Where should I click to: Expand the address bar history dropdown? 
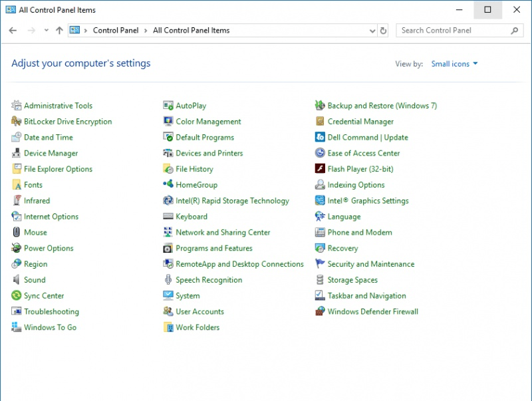(x=372, y=31)
